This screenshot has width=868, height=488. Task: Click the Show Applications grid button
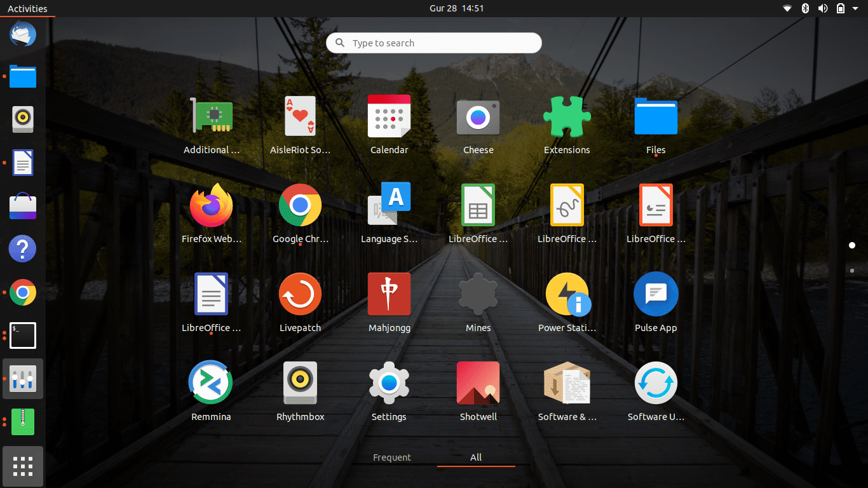pyautogui.click(x=23, y=466)
